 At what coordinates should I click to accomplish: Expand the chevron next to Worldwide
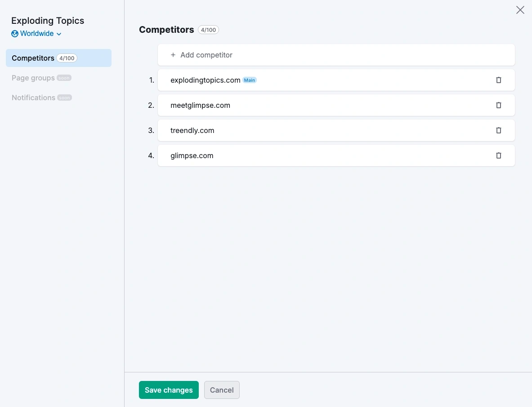(59, 34)
